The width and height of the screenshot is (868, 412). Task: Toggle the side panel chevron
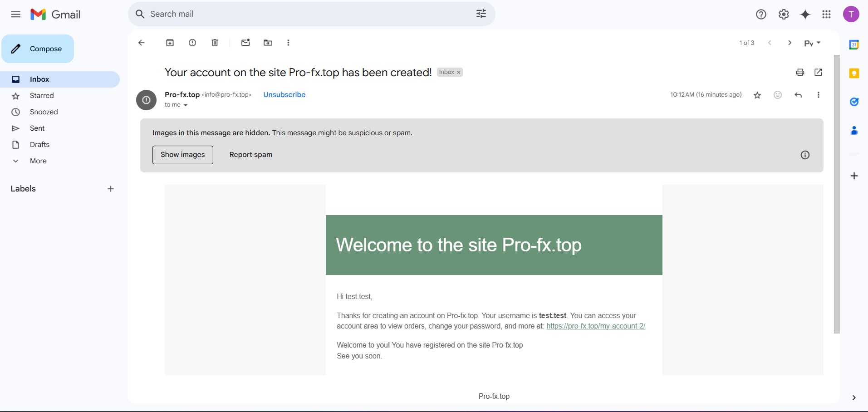point(854,397)
